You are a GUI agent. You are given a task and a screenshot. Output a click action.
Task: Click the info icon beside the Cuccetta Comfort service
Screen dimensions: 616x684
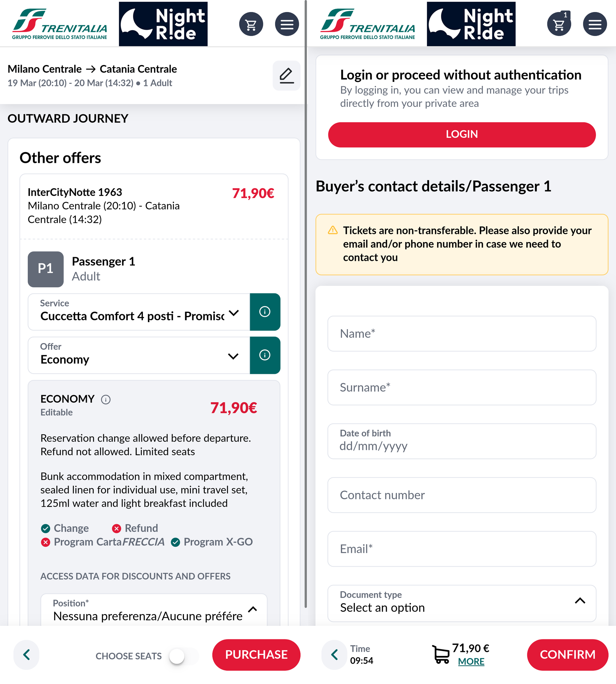(x=265, y=312)
